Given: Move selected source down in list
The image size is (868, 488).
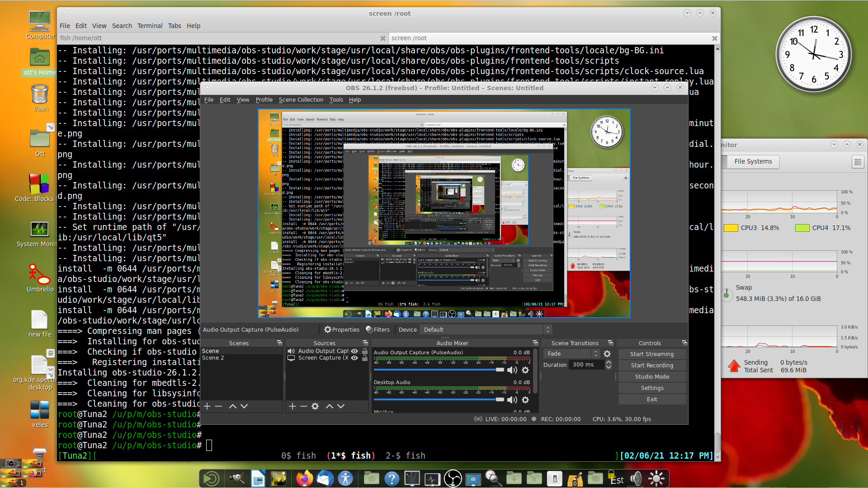Looking at the screenshot, I should coord(341,407).
